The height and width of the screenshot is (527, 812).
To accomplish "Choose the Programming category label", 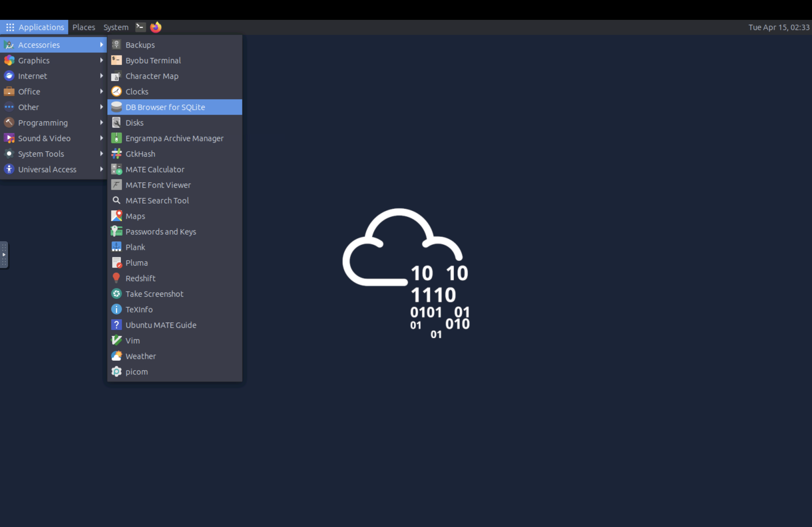I will click(x=43, y=123).
